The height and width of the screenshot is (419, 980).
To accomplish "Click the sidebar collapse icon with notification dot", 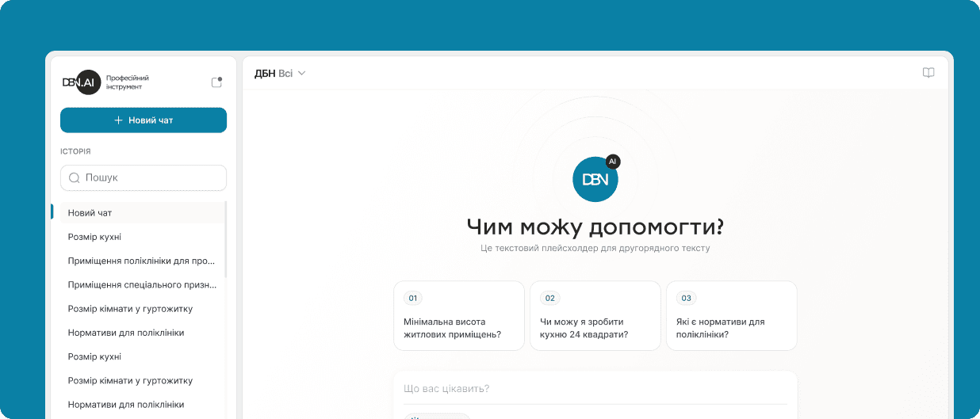I will tap(216, 82).
